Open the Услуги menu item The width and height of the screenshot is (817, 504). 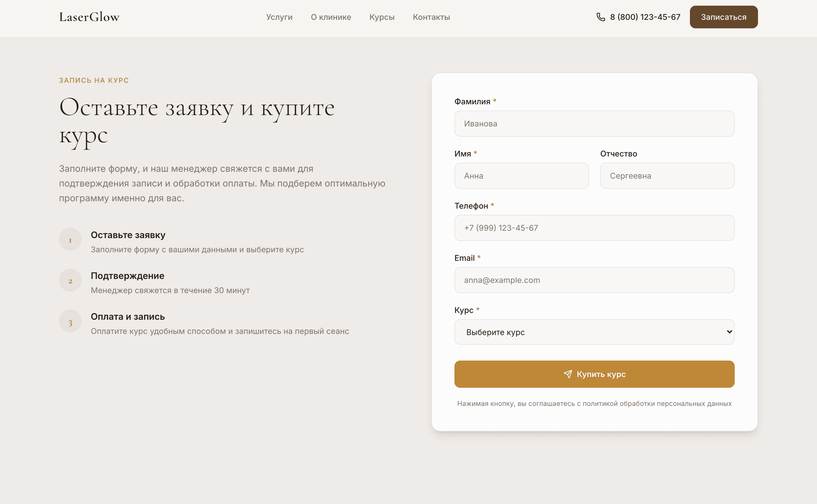coord(279,17)
